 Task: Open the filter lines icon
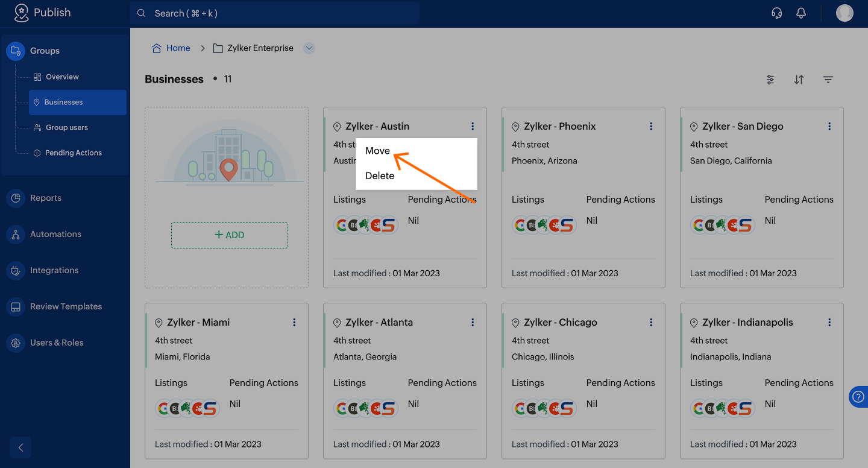828,80
